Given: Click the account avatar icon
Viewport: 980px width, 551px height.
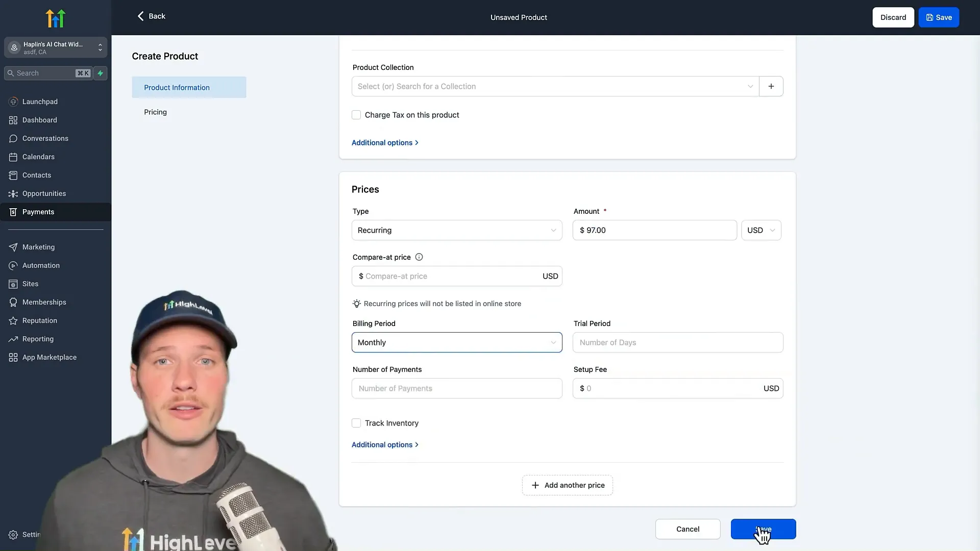Looking at the screenshot, I should [x=14, y=47].
